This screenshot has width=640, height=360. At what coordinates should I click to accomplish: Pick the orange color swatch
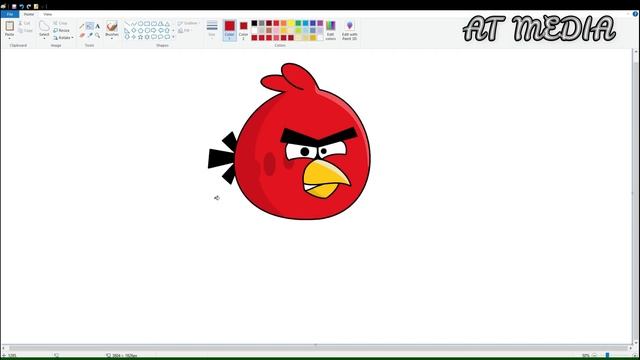284,23
